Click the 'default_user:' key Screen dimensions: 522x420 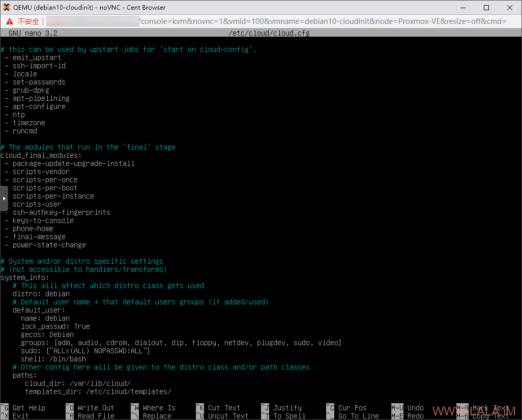point(39,310)
